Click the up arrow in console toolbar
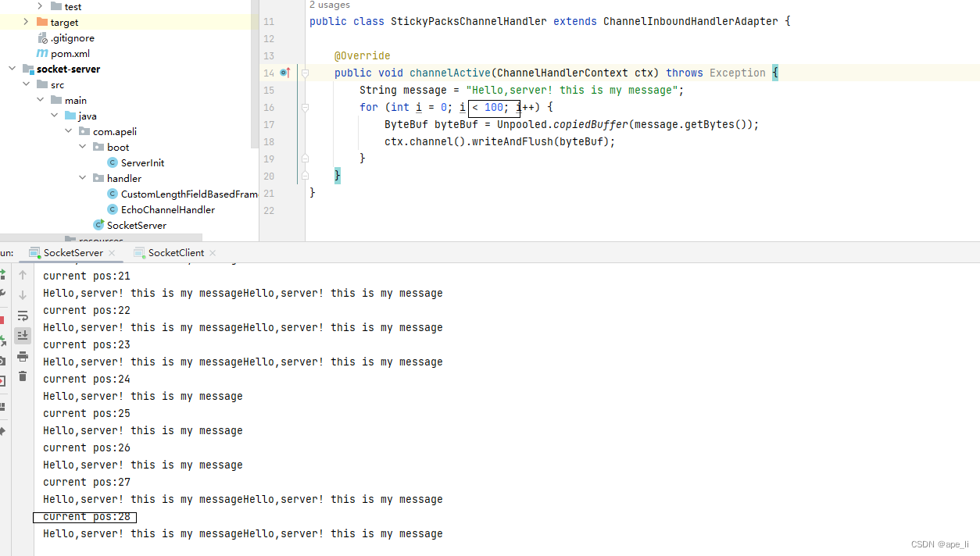Viewport: 980px width, 556px height. tap(22, 275)
